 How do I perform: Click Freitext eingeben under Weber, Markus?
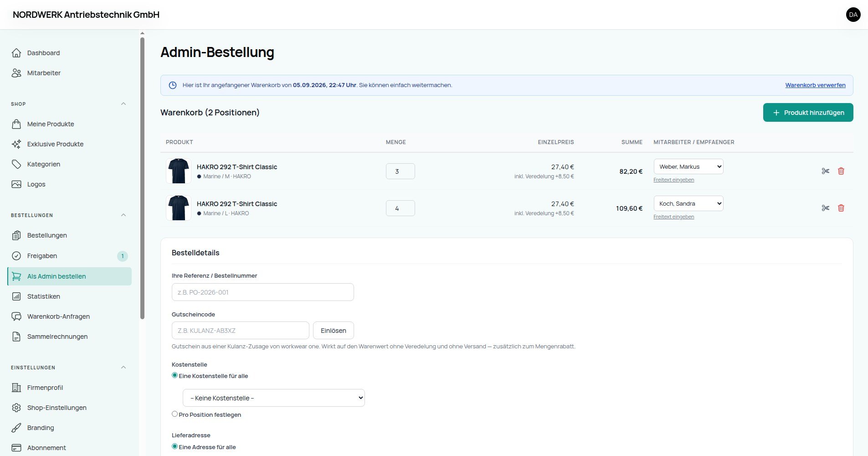[673, 180]
